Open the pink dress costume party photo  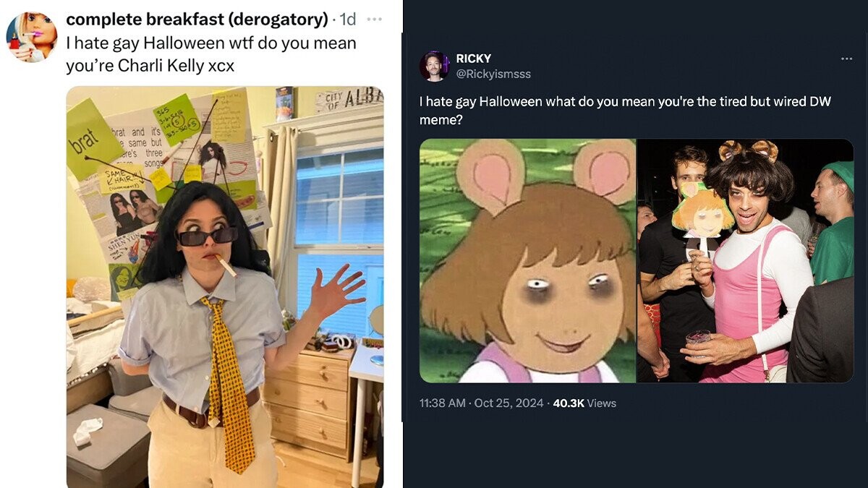pyautogui.click(x=745, y=260)
